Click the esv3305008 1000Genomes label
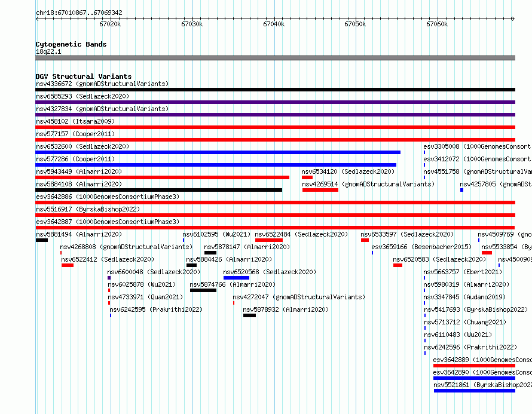The height and width of the screenshot is (414, 532). pos(477,146)
